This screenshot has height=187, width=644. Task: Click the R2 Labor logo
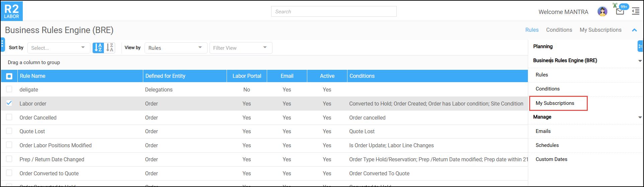(x=12, y=11)
